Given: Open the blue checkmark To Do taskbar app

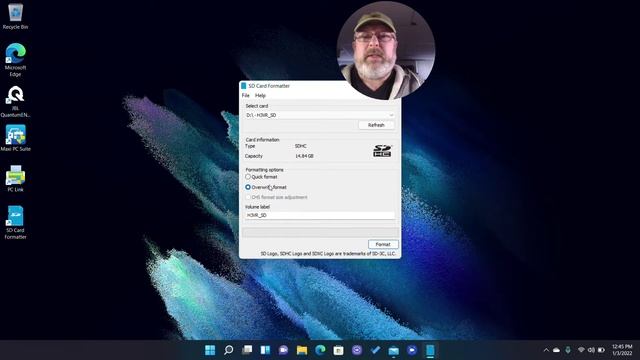Looking at the screenshot, I should [x=375, y=350].
